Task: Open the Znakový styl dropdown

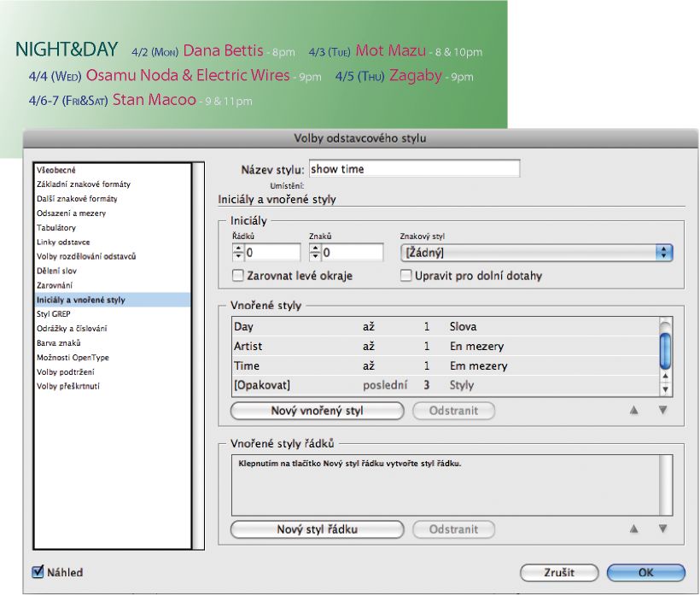Action: [x=536, y=253]
